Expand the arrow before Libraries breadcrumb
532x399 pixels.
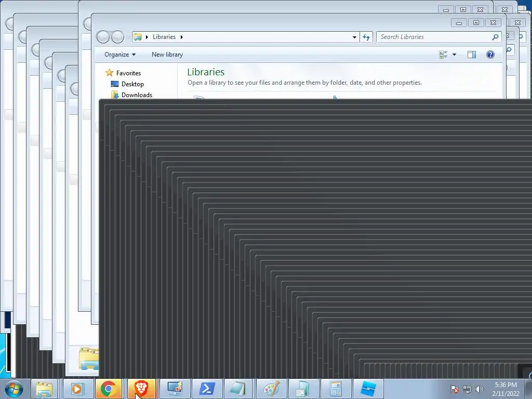[x=147, y=37]
